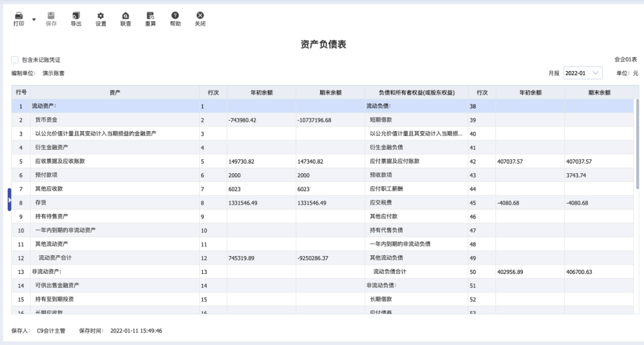The width and height of the screenshot is (644, 345).
Task: Expand the left side panel handle
Action: pos(9,199)
